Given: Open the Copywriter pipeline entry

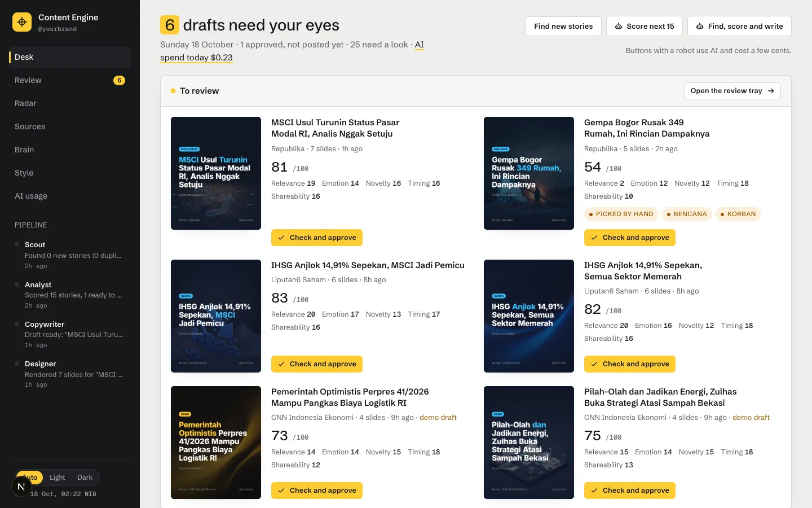Looking at the screenshot, I should pyautogui.click(x=70, y=334).
